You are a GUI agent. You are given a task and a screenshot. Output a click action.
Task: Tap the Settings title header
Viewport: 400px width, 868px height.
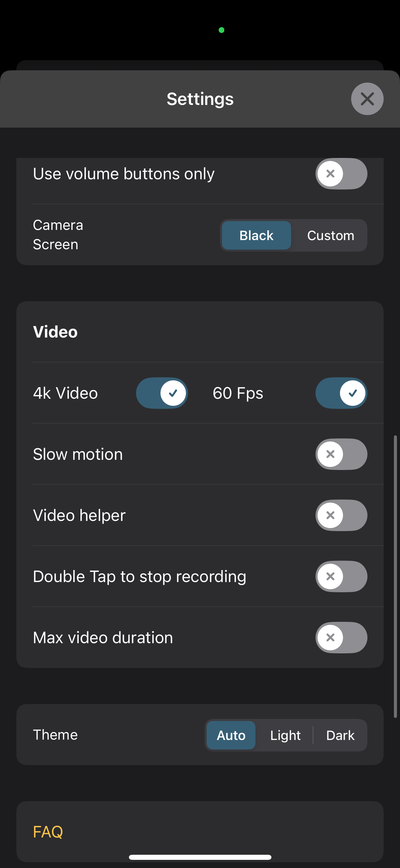tap(200, 99)
